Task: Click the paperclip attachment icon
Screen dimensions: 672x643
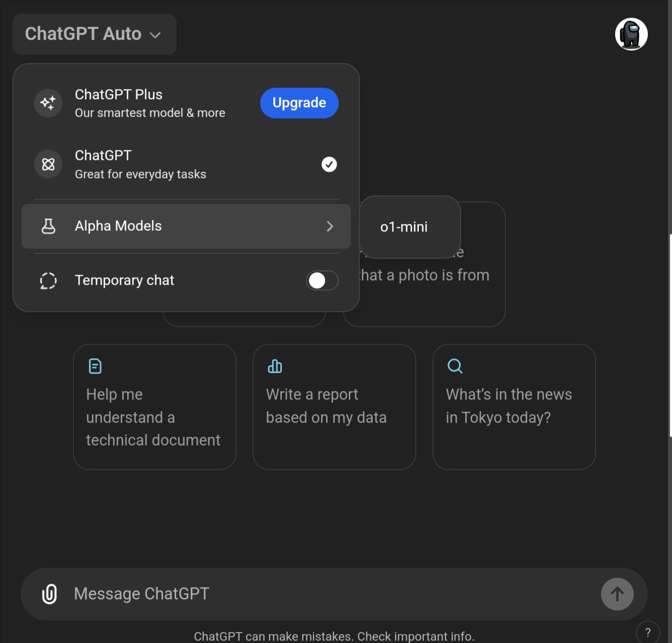Action: coord(50,594)
